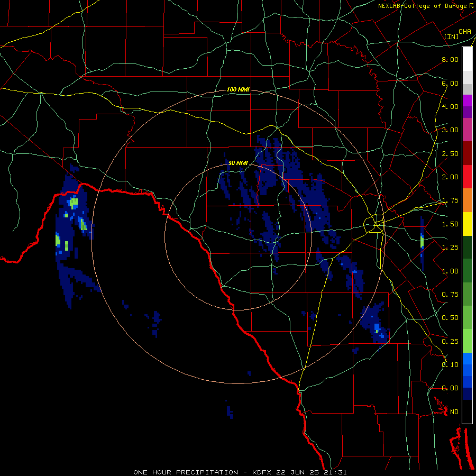Click the bright red legend swatch
Viewport: 476px width, 476px height.
[467, 177]
